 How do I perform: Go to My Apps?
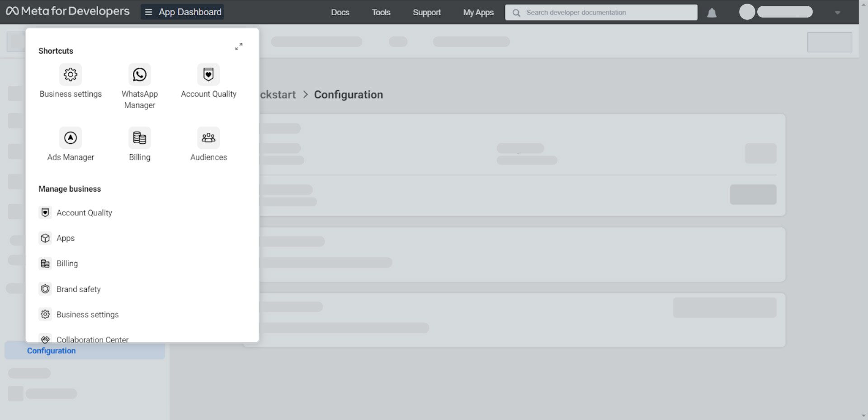coord(478,12)
